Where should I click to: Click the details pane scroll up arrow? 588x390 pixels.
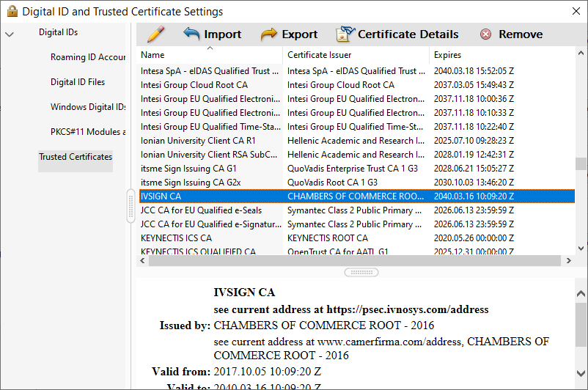tap(581, 294)
